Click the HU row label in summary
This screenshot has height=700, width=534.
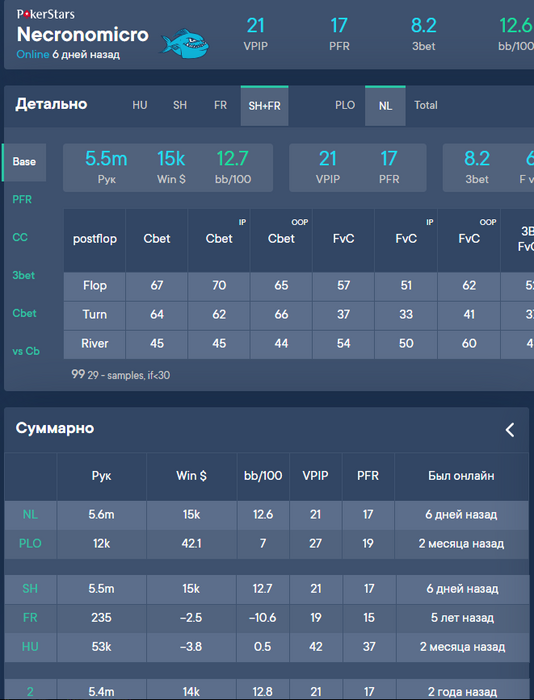30,647
